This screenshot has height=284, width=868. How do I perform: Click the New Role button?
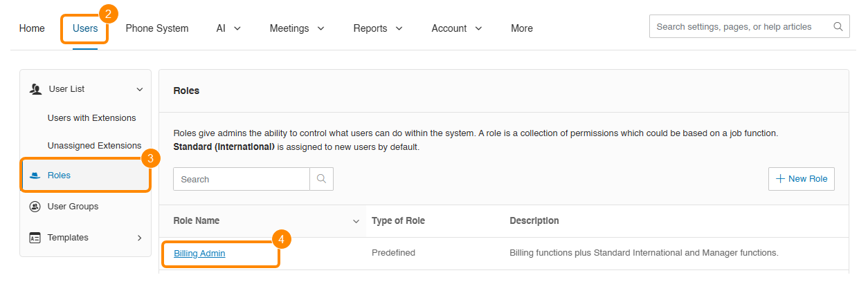[802, 179]
